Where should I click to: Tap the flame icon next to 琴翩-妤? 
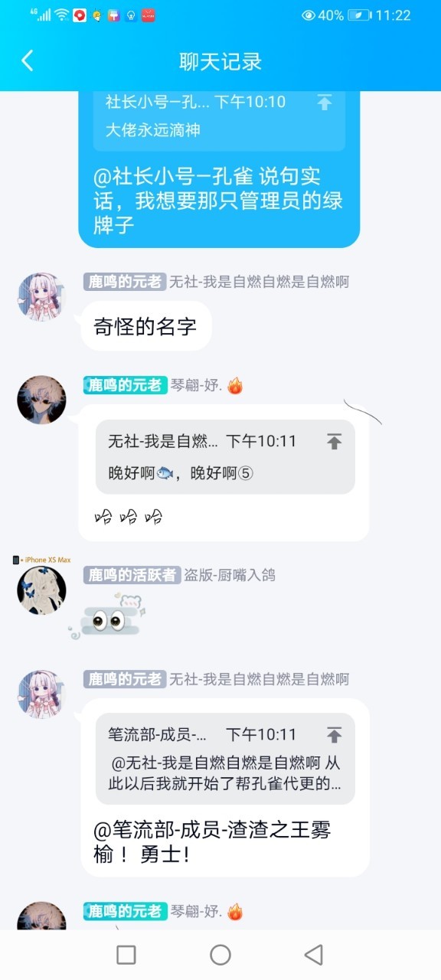(x=235, y=385)
